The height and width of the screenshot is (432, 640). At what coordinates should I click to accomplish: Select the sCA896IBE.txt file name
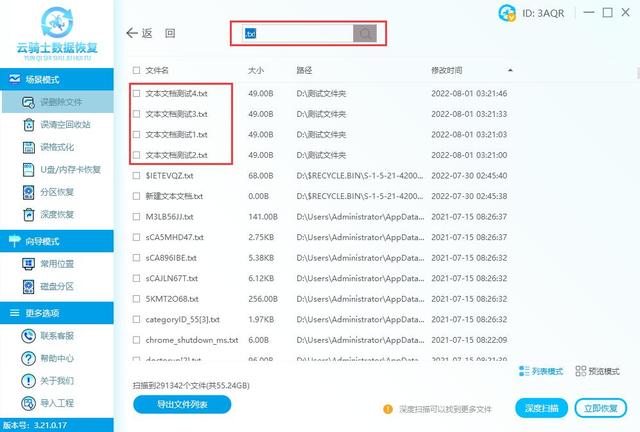(x=171, y=258)
